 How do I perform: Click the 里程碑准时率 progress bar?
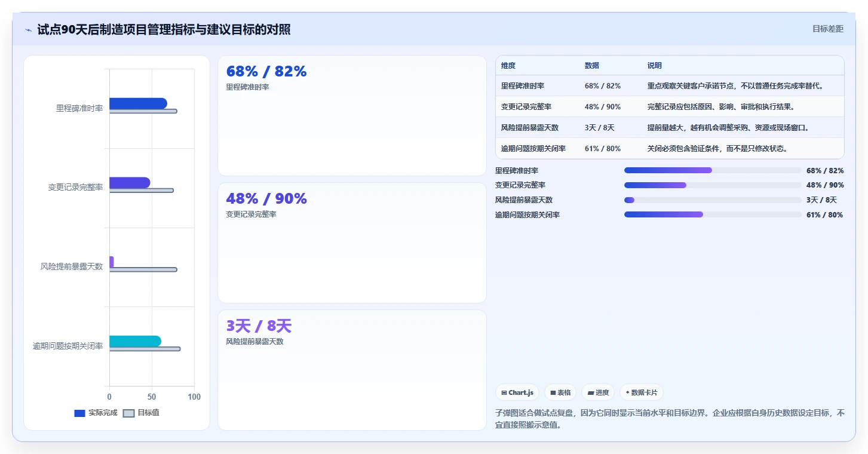coord(713,170)
